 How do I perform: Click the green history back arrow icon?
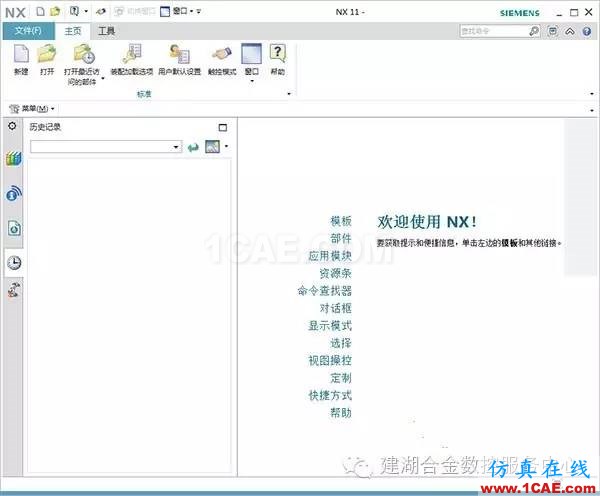point(193,147)
